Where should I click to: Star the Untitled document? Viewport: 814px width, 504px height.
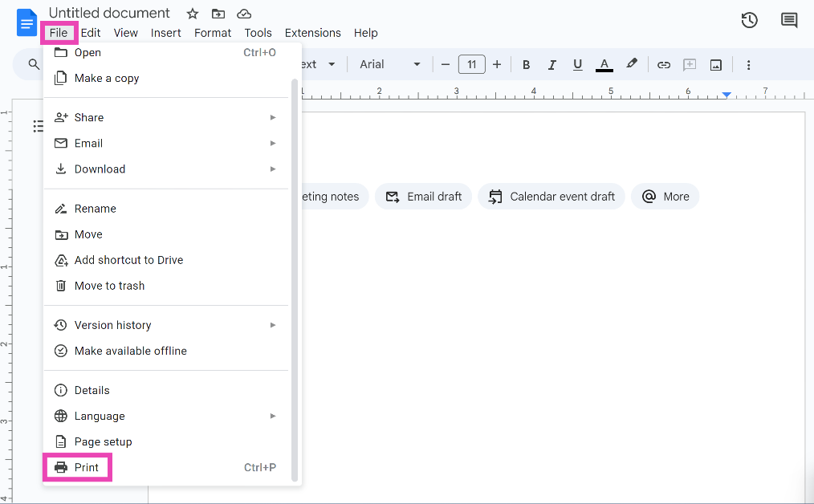(192, 14)
